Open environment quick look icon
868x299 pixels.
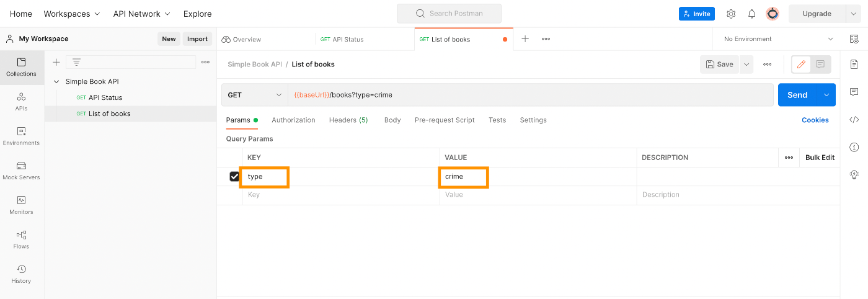854,39
